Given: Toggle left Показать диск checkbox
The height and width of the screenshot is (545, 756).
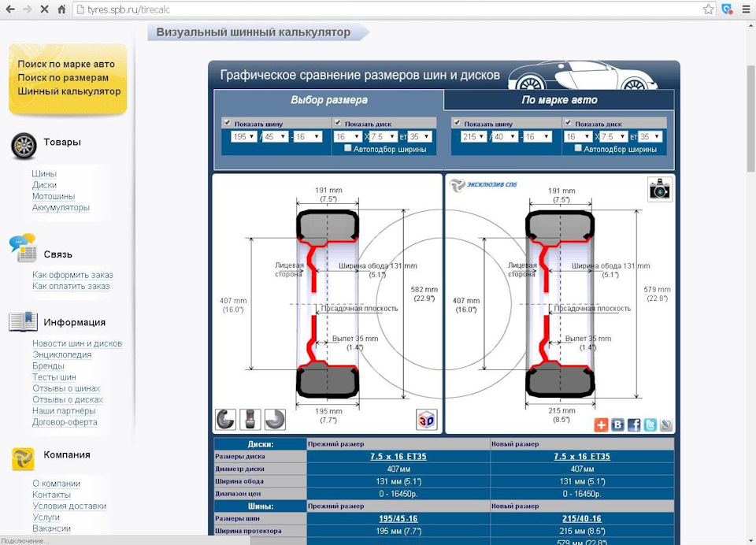Looking at the screenshot, I should click(x=338, y=123).
